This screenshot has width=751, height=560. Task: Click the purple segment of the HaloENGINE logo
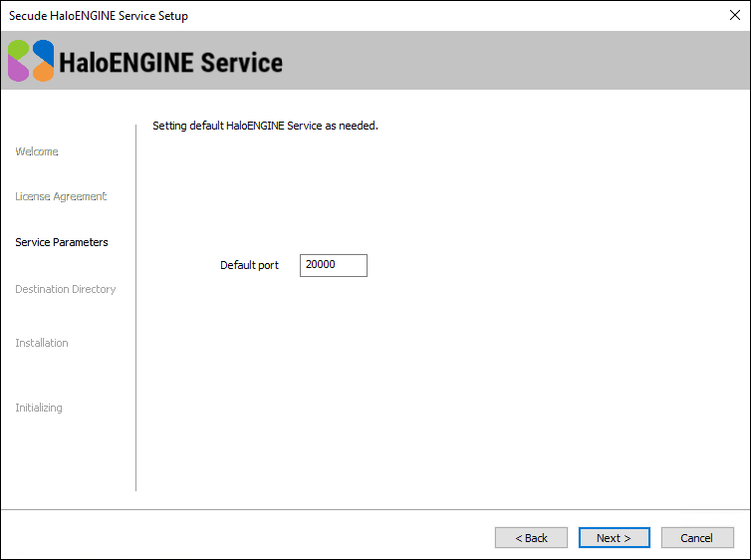coord(19,71)
